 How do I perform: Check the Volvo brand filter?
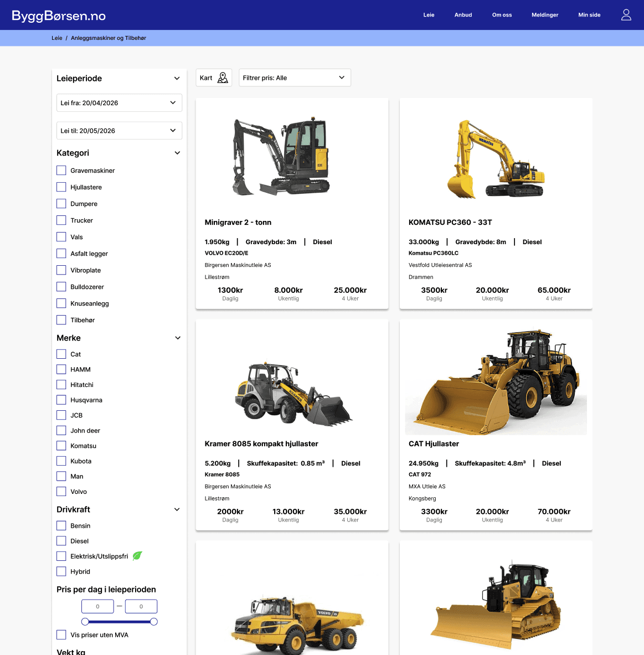click(61, 492)
